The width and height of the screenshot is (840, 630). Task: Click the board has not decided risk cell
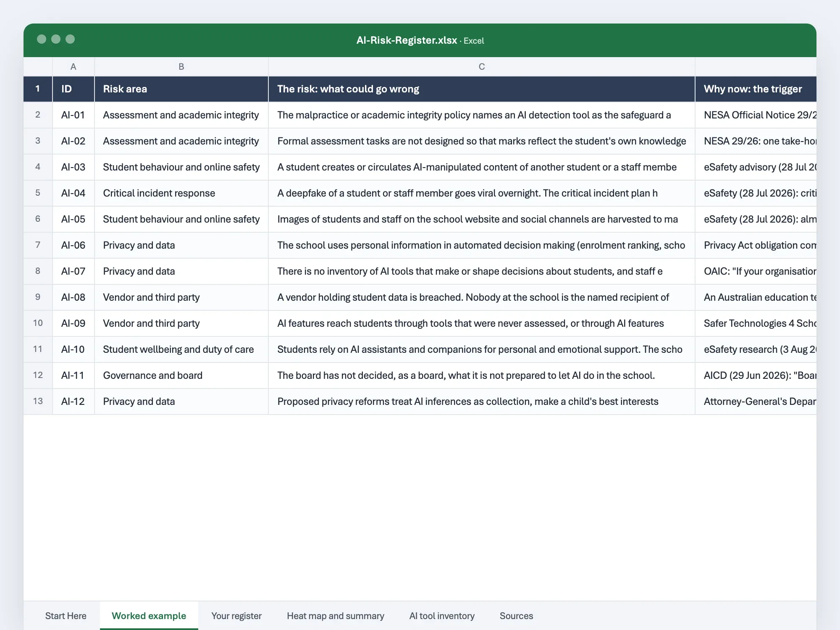tap(482, 375)
